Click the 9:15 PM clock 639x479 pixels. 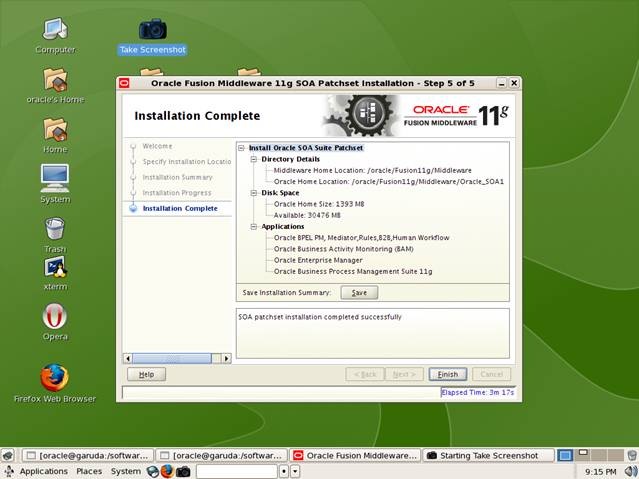click(600, 472)
